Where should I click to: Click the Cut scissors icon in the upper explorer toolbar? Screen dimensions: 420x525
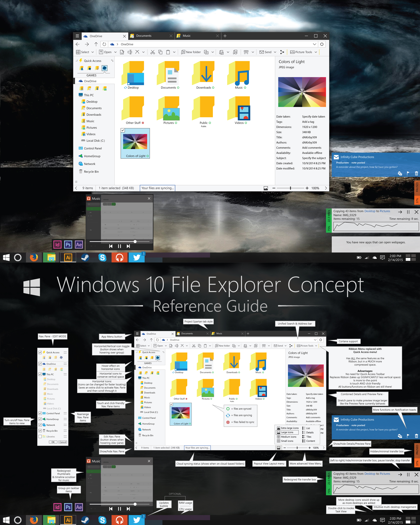pos(153,52)
